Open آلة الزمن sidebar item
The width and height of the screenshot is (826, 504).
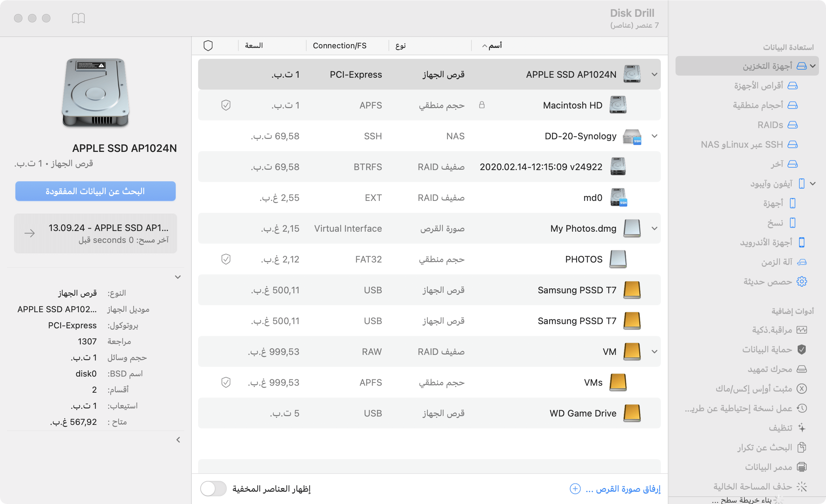[x=784, y=262]
